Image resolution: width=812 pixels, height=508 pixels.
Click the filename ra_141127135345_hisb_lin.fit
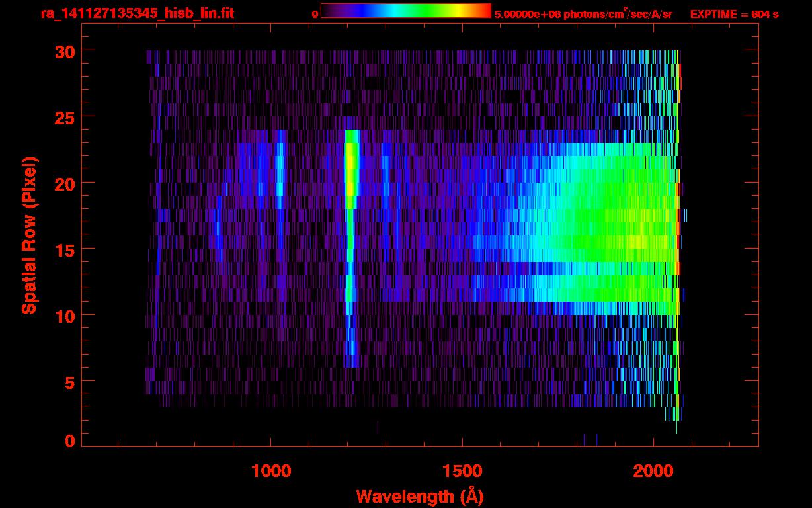pyautogui.click(x=137, y=13)
